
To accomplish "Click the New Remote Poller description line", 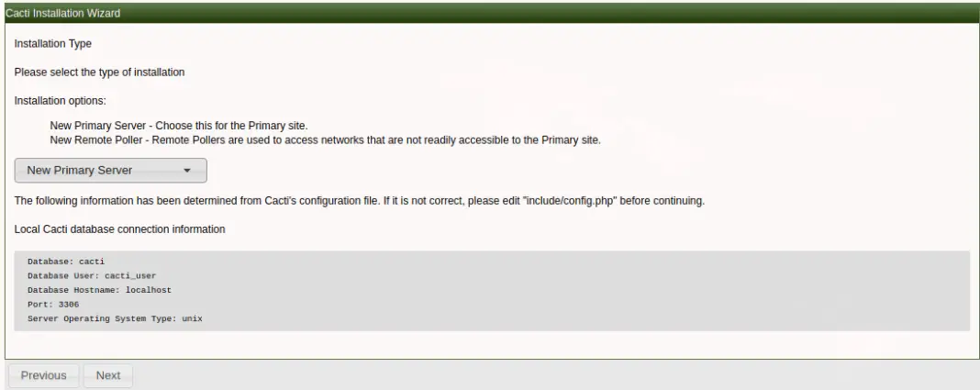I will point(325,140).
